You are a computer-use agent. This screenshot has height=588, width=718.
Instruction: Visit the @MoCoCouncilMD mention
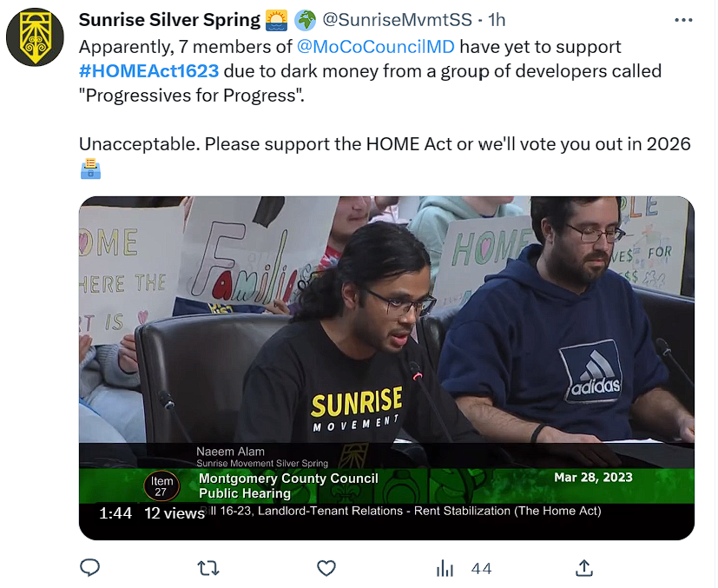(x=375, y=47)
